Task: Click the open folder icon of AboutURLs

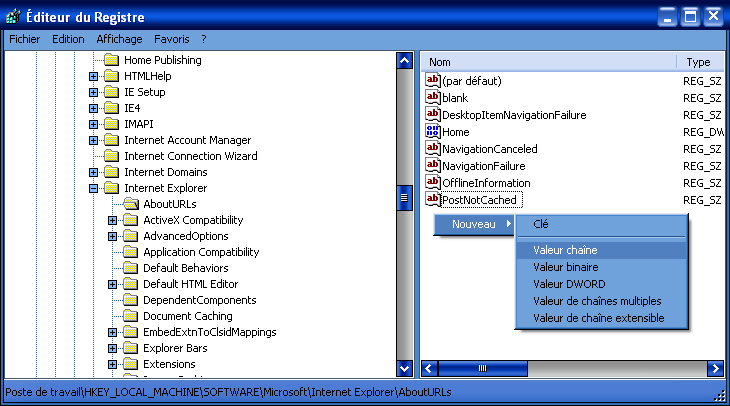Action: click(x=131, y=204)
